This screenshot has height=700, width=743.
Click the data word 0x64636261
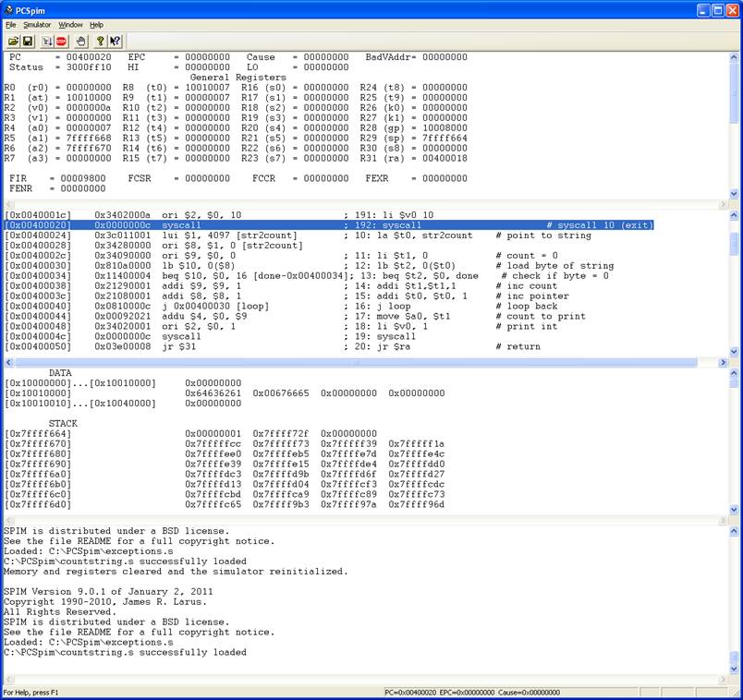[213, 393]
